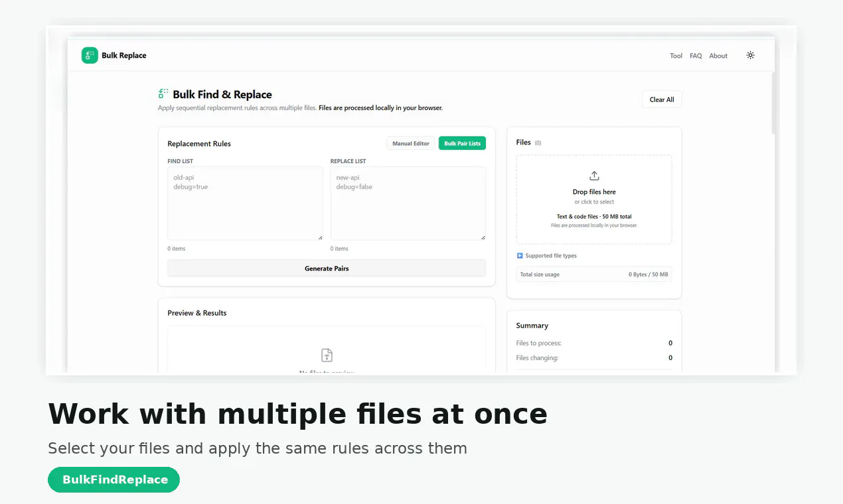Click the 0 Bytes / 50 MB value
843x504 pixels.
click(649, 275)
